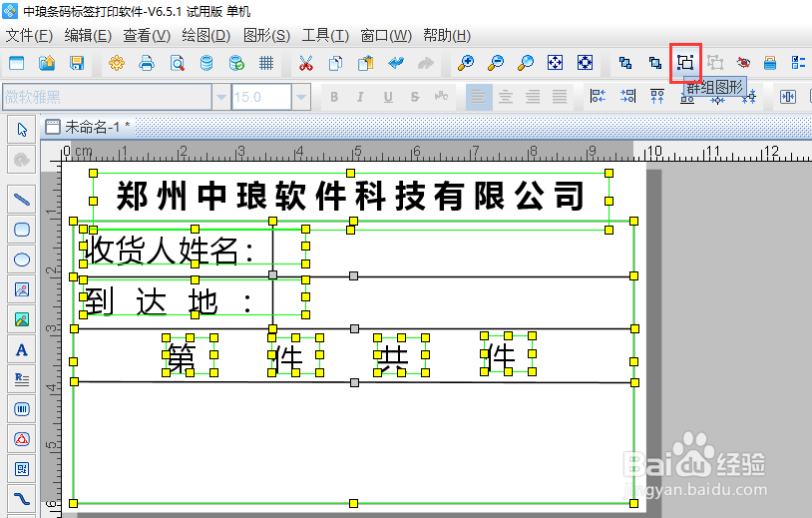The image size is (812, 518).
Task: Click the Bring to Front icon
Action: point(625,63)
